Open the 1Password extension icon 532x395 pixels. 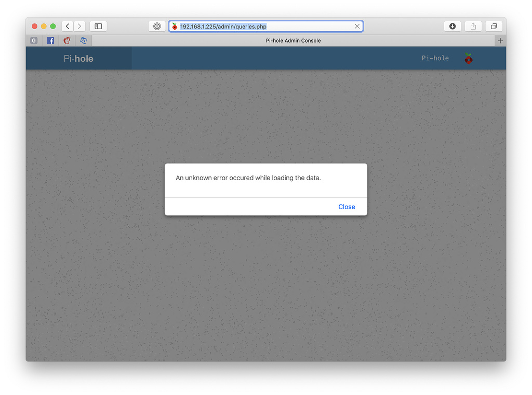tap(157, 26)
